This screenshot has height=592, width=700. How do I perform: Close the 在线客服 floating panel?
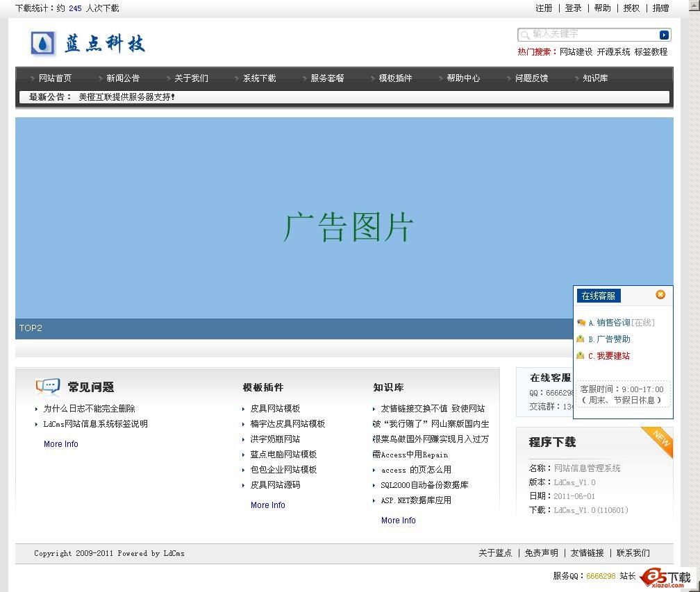click(x=660, y=295)
